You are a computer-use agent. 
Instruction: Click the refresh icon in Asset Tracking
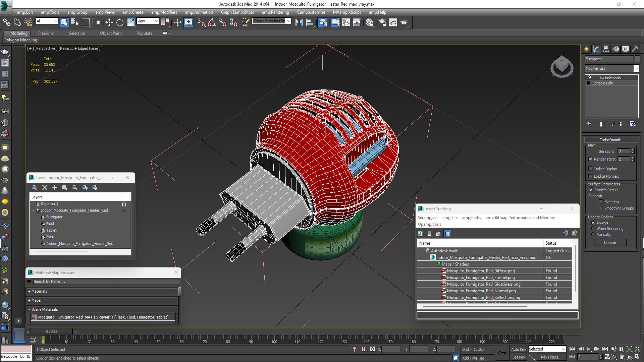coord(420,234)
